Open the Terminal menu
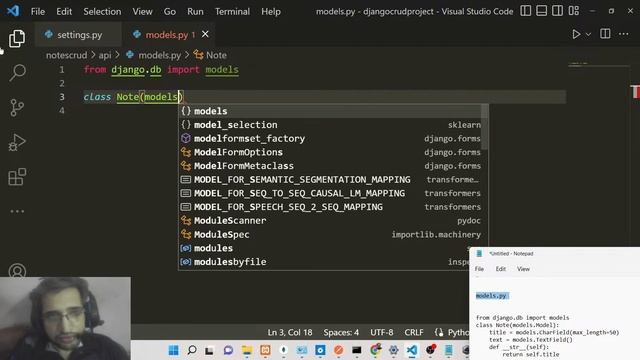The width and height of the screenshot is (640, 360). (232, 11)
